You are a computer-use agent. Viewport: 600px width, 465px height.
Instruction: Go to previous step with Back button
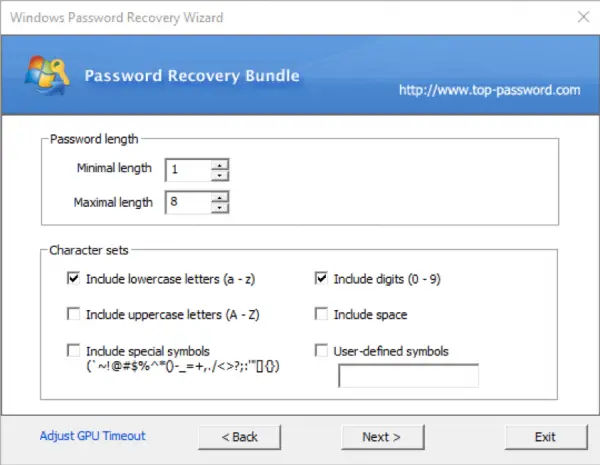point(240,437)
